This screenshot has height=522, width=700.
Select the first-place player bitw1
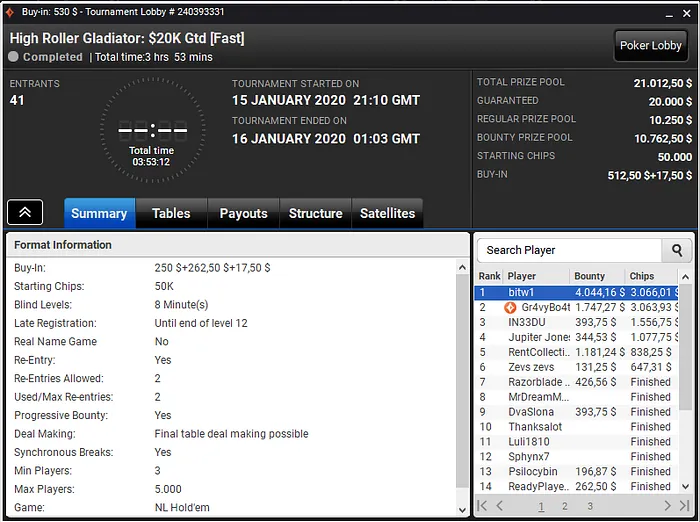click(x=577, y=292)
